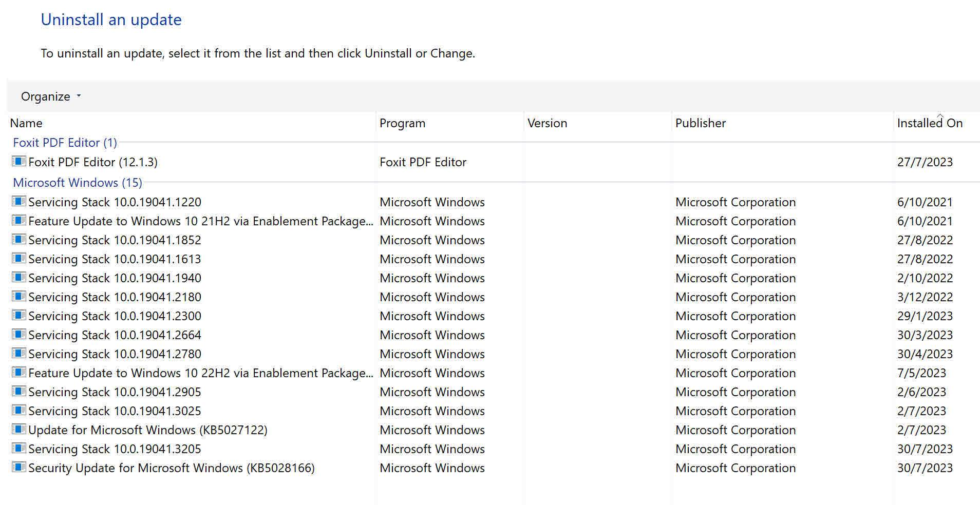Open the Organize dropdown menu
Image resolution: width=980 pixels, height=505 pixels.
click(x=51, y=96)
